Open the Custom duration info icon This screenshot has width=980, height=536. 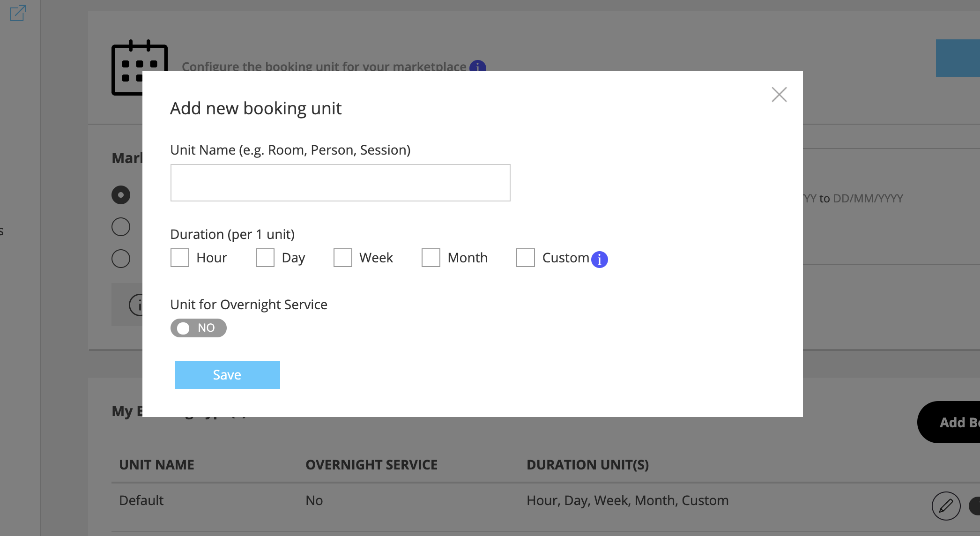[x=600, y=259]
